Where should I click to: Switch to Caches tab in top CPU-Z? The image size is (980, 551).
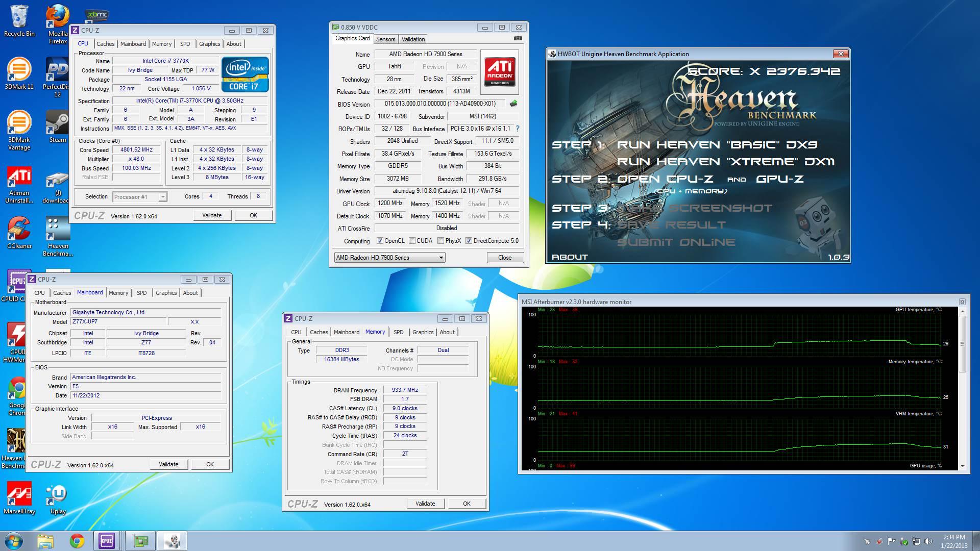tap(105, 44)
